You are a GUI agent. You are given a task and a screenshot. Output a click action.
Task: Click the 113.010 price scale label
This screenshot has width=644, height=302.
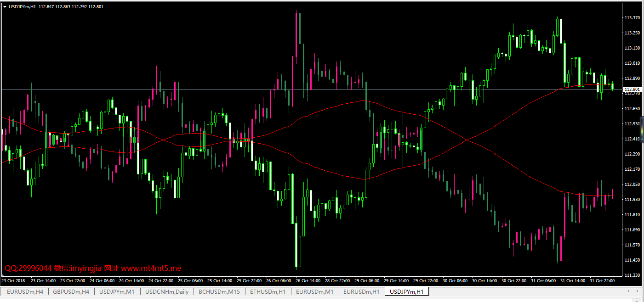[632, 63]
